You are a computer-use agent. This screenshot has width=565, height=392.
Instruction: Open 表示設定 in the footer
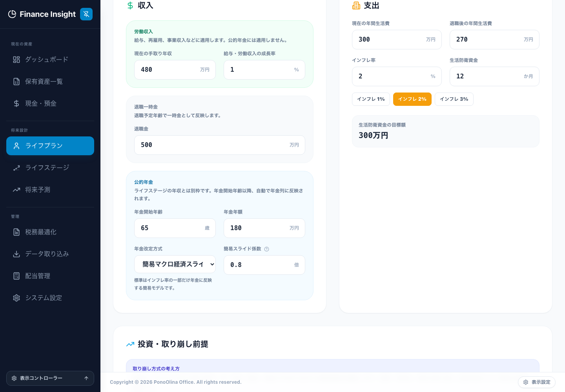coord(537,382)
